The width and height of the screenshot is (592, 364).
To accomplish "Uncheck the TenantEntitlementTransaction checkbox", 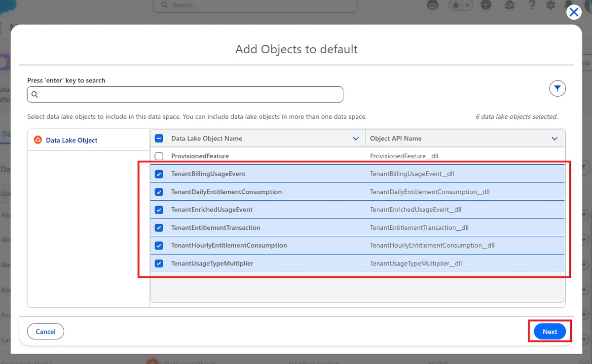I will (x=159, y=228).
